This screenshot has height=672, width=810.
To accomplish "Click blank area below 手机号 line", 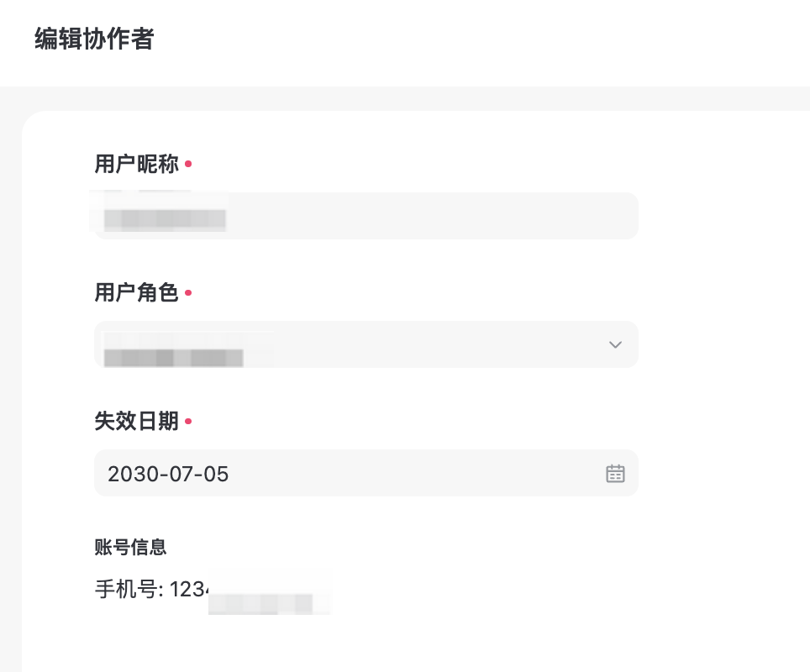I will click(x=336, y=643).
